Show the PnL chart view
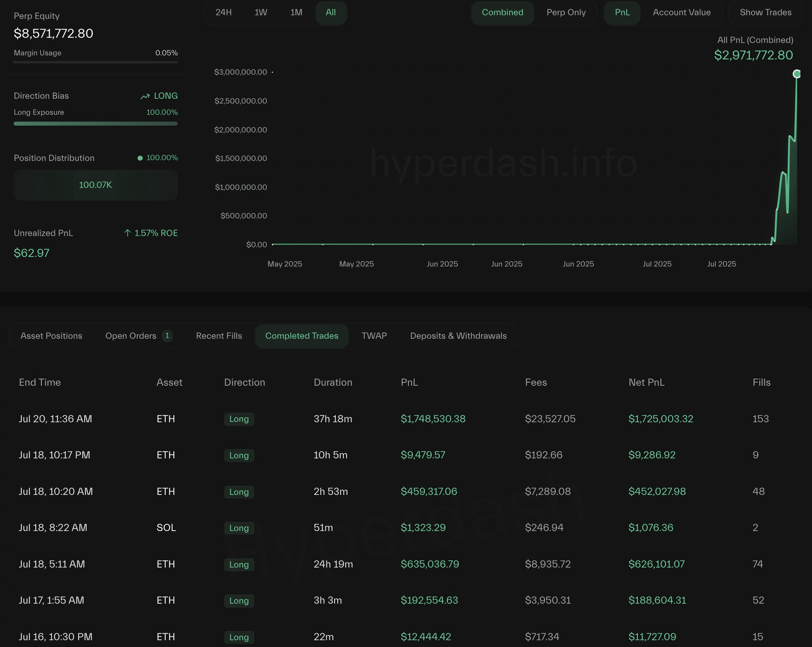The width and height of the screenshot is (812, 647). 622,12
